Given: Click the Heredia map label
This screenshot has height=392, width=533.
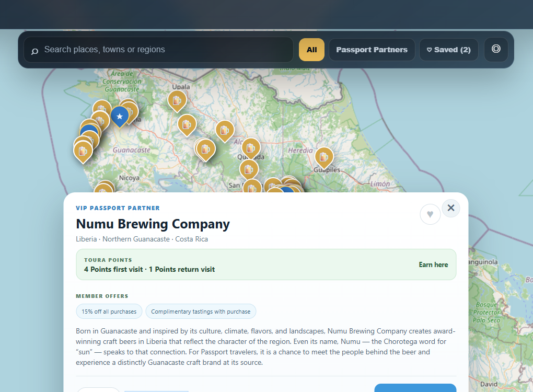Looking at the screenshot, I should tap(300, 151).
